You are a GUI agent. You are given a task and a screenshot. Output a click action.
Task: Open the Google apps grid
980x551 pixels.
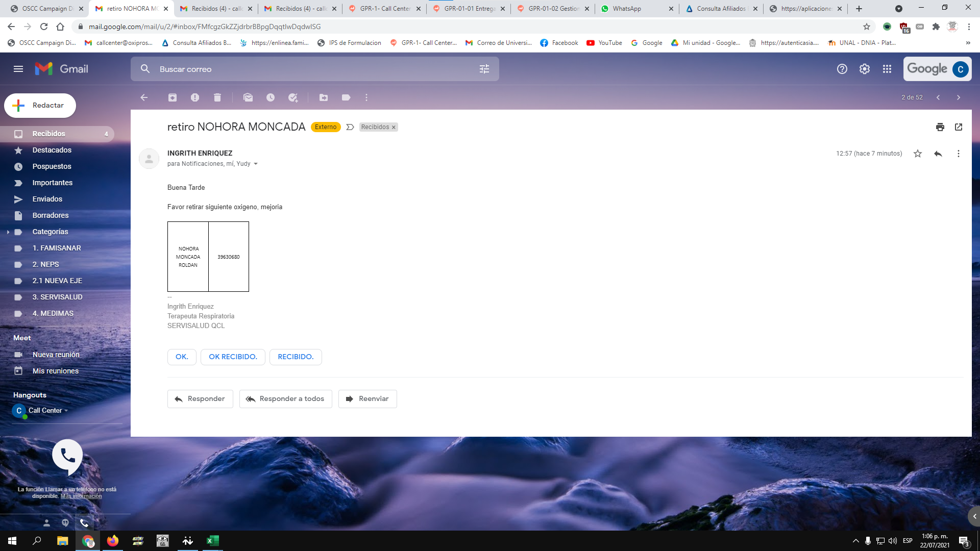click(x=887, y=69)
